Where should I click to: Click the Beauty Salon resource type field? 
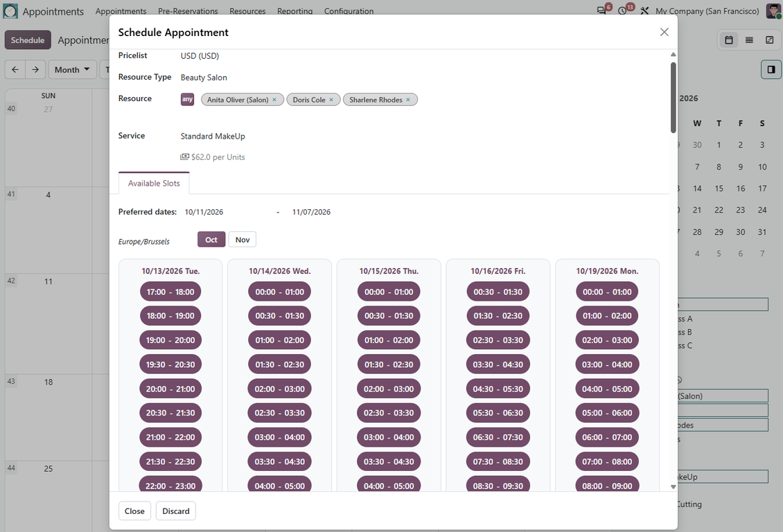coord(204,78)
